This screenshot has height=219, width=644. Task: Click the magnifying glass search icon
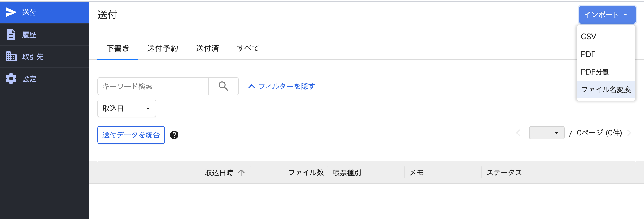(x=223, y=86)
